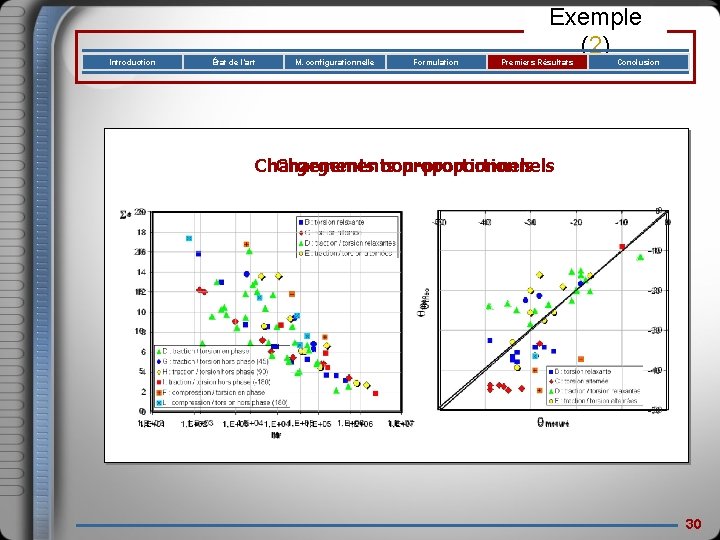
Task: Jump to the Conclusion tab
Action: coord(638,62)
